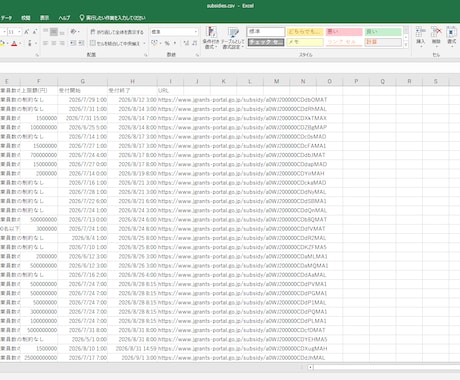Select the 受付開始 header cell

(x=82, y=91)
